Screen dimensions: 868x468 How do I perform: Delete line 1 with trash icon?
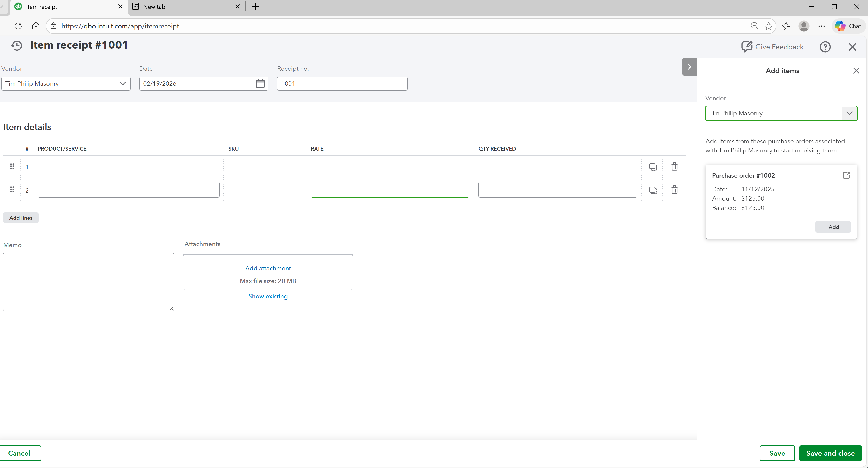pyautogui.click(x=674, y=167)
